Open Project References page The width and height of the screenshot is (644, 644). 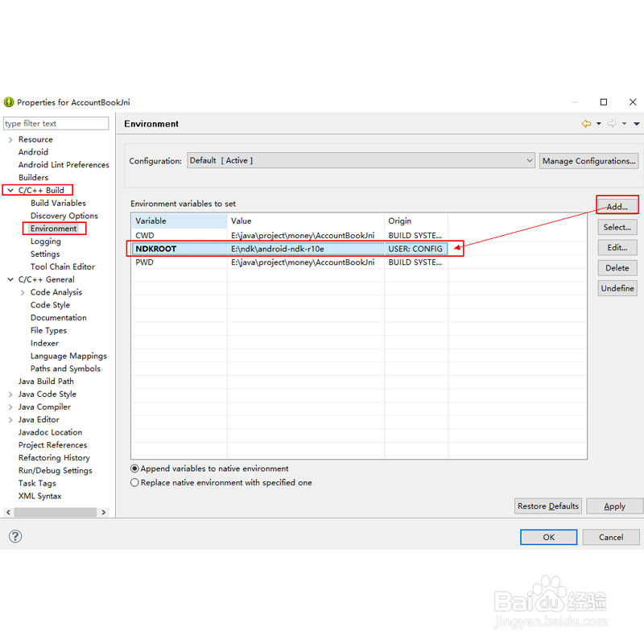(52, 445)
